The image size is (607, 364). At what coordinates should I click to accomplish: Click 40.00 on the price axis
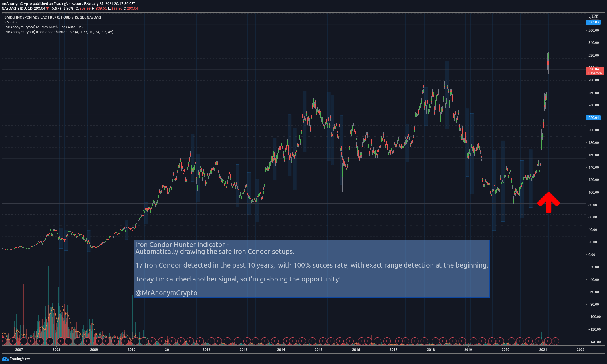pyautogui.click(x=593, y=230)
